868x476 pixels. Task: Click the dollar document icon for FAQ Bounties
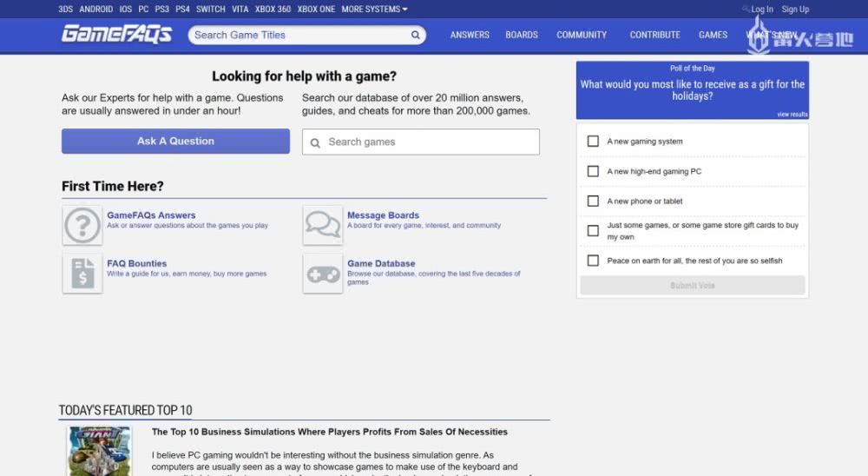pyautogui.click(x=82, y=274)
